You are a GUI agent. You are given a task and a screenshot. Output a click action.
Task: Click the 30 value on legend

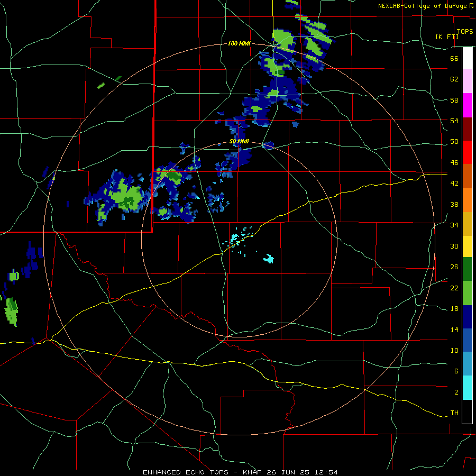(x=454, y=246)
